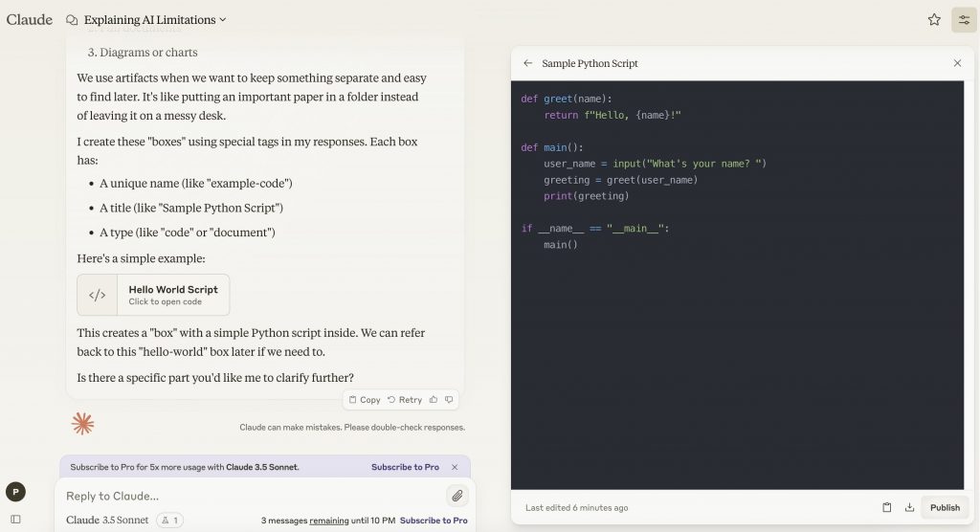The width and height of the screenshot is (980, 532).
Task: Give thumbs up to response
Action: (x=434, y=399)
